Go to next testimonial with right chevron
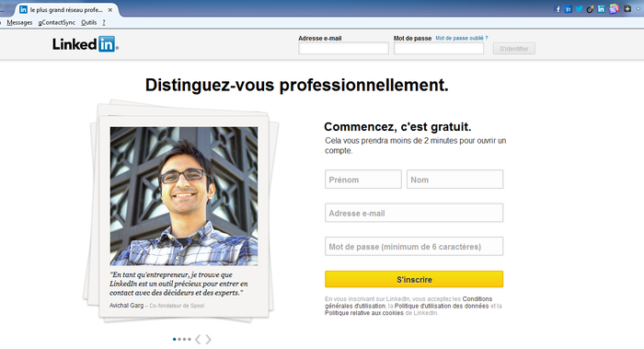Screen dimensions: 644x349 (x=208, y=339)
